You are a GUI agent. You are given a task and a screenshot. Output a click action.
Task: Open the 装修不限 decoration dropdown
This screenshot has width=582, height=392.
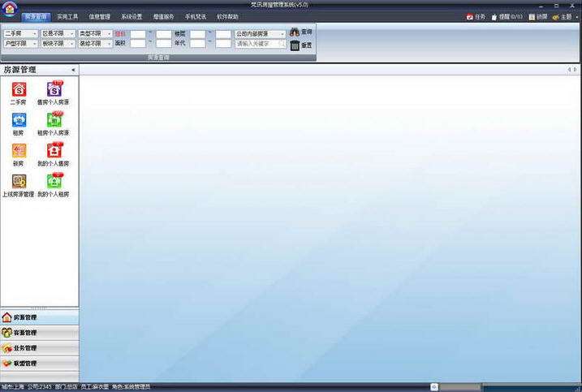(95, 44)
